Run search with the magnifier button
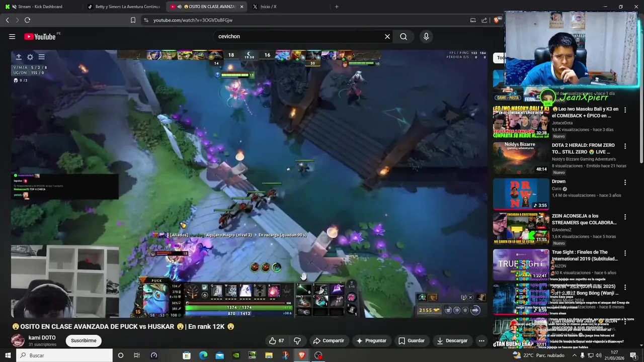 click(x=404, y=36)
